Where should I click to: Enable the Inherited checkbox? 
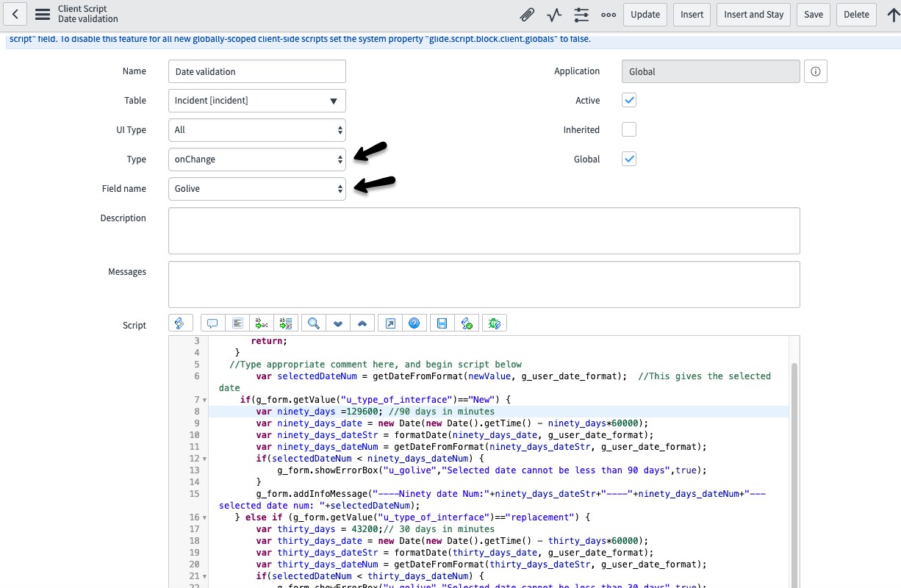(x=629, y=129)
